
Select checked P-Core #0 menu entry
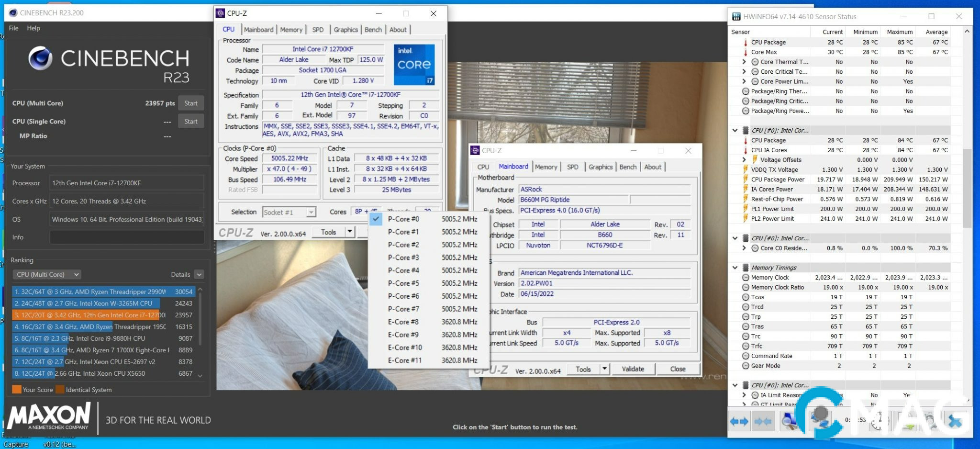tap(403, 219)
